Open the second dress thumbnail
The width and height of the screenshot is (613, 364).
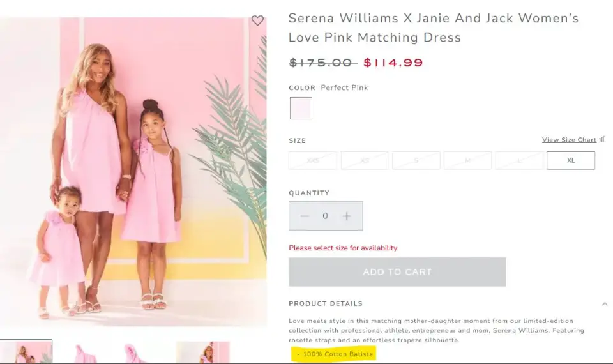pyautogui.click(x=86, y=354)
